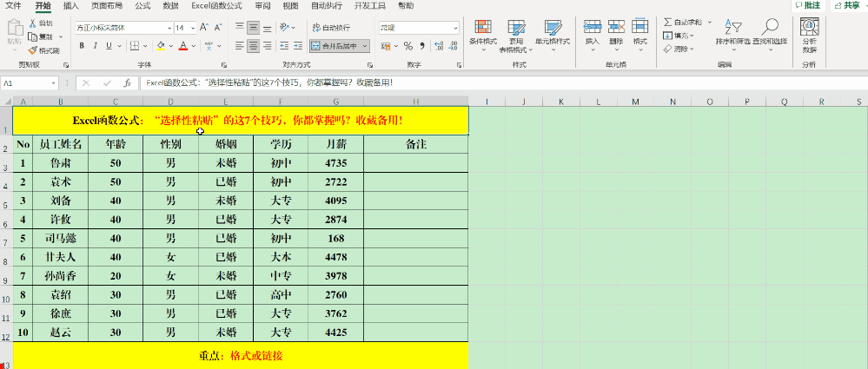Switch to Developer (开发工具) tab

(x=370, y=6)
